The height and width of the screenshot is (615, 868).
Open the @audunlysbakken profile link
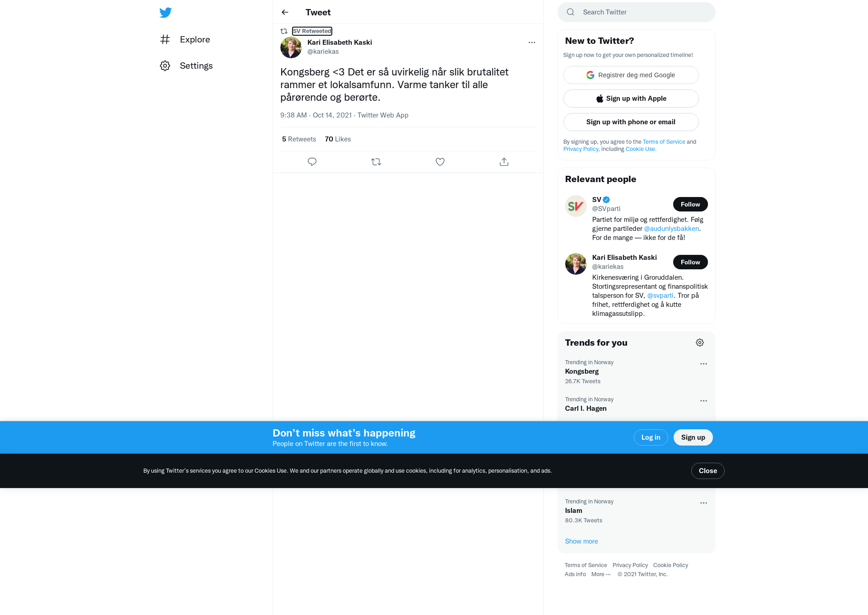pos(671,229)
